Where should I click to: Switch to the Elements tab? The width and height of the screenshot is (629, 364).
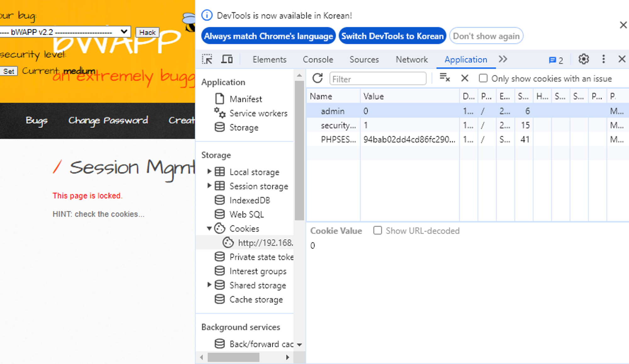(270, 59)
